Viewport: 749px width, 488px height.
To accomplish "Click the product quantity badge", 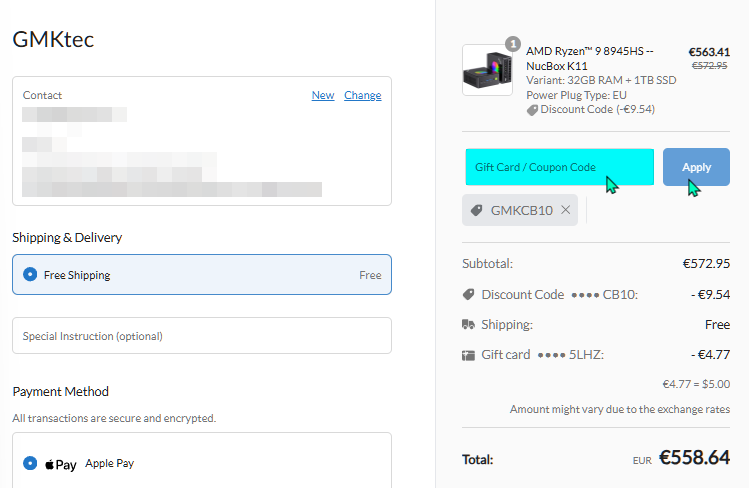I will [x=513, y=44].
